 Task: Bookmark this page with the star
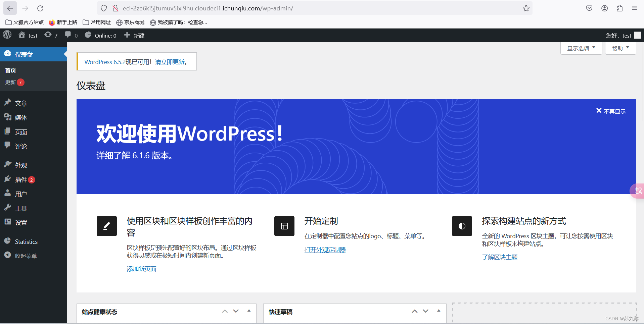point(526,8)
